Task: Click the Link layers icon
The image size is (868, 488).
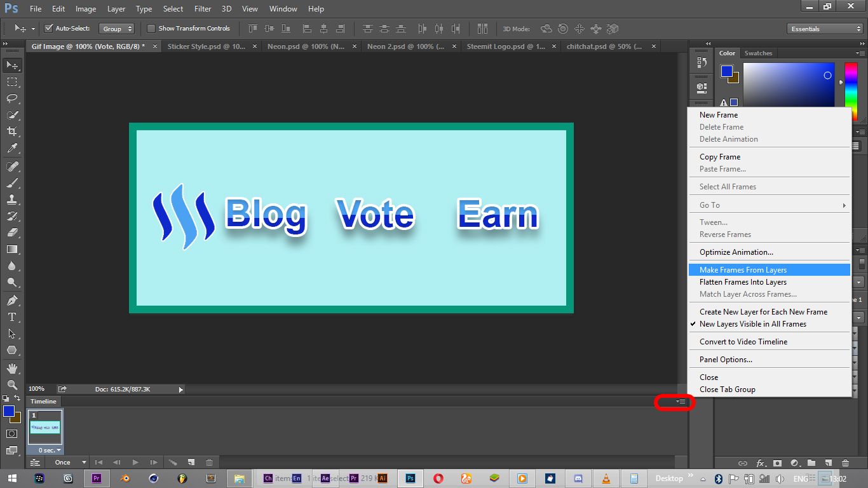Action: click(x=742, y=463)
